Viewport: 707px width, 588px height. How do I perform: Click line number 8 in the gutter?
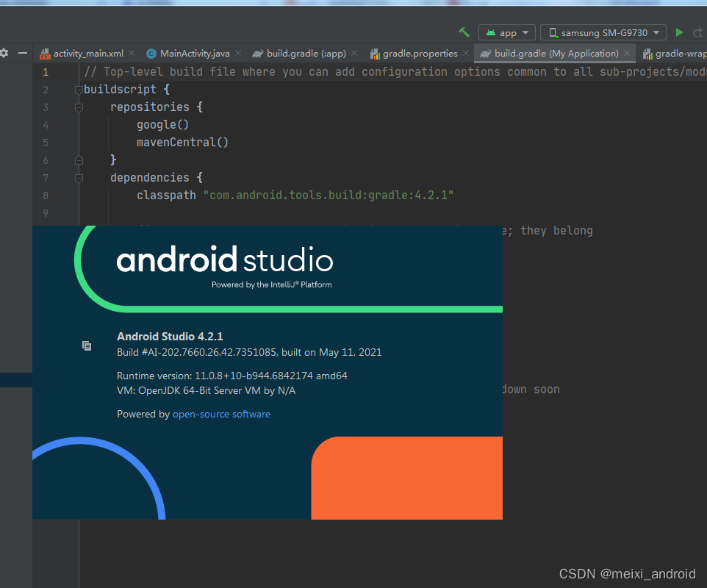point(45,196)
